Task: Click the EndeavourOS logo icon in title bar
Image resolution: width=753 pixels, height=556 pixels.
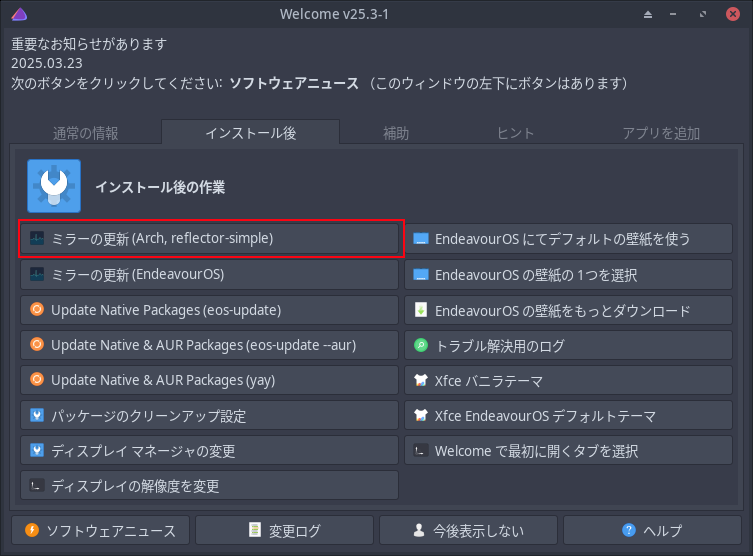Action: point(19,14)
